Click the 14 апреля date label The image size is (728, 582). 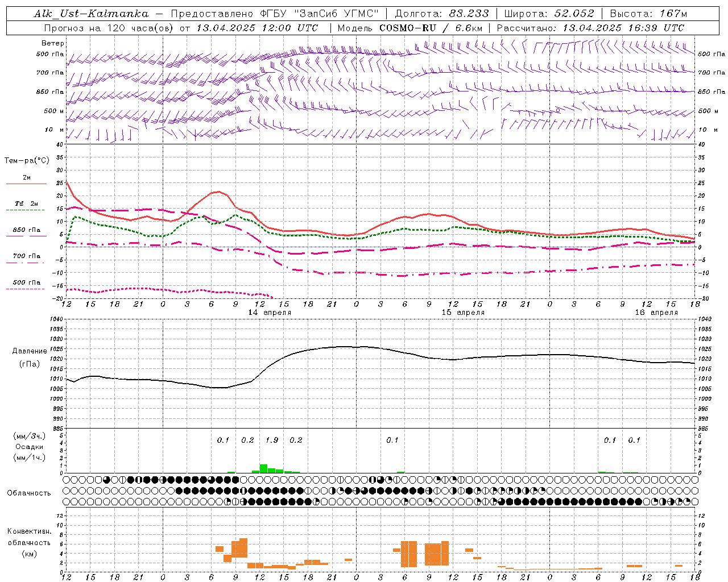coord(270,313)
